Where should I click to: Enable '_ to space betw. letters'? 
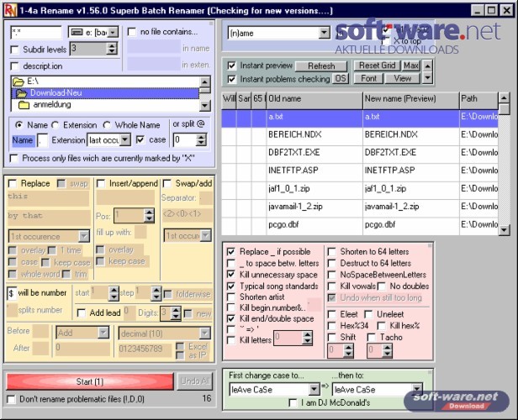pyautogui.click(x=231, y=264)
